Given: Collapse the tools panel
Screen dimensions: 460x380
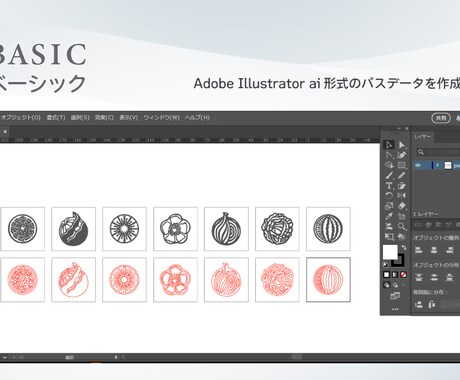Looking at the screenshot, I should 399,128.
